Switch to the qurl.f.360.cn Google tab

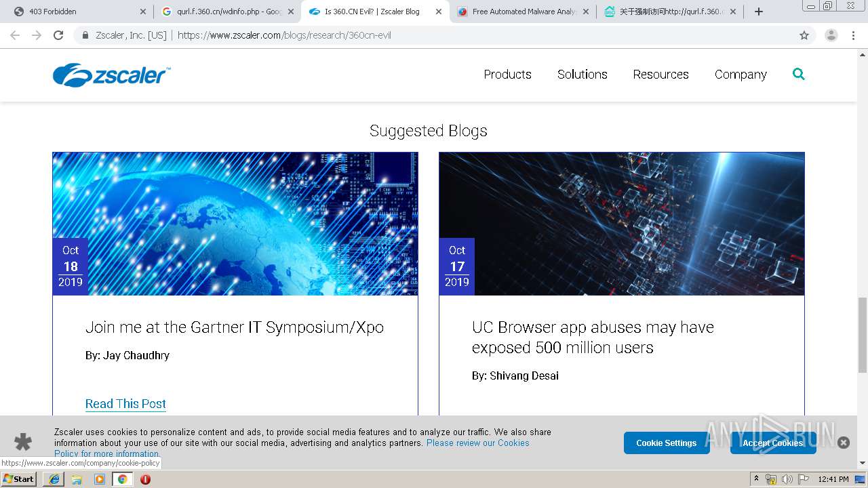click(x=229, y=12)
